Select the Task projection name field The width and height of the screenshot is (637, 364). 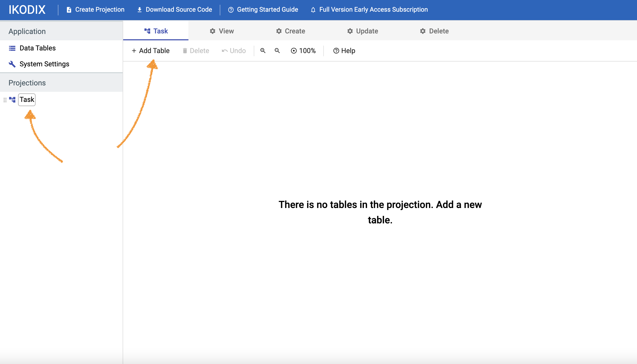click(27, 99)
